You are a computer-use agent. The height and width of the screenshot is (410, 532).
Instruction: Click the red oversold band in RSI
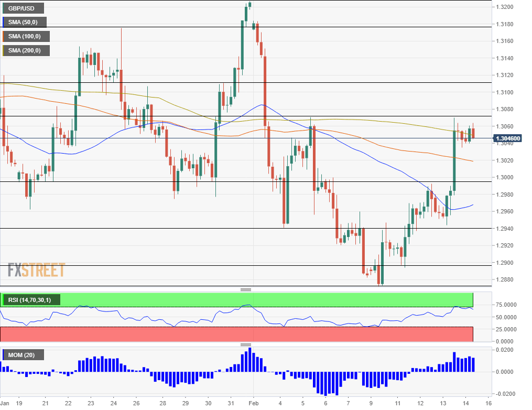tap(236, 334)
